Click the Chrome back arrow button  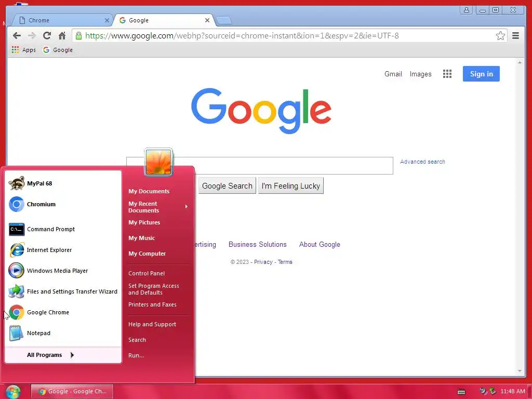pyautogui.click(x=17, y=36)
